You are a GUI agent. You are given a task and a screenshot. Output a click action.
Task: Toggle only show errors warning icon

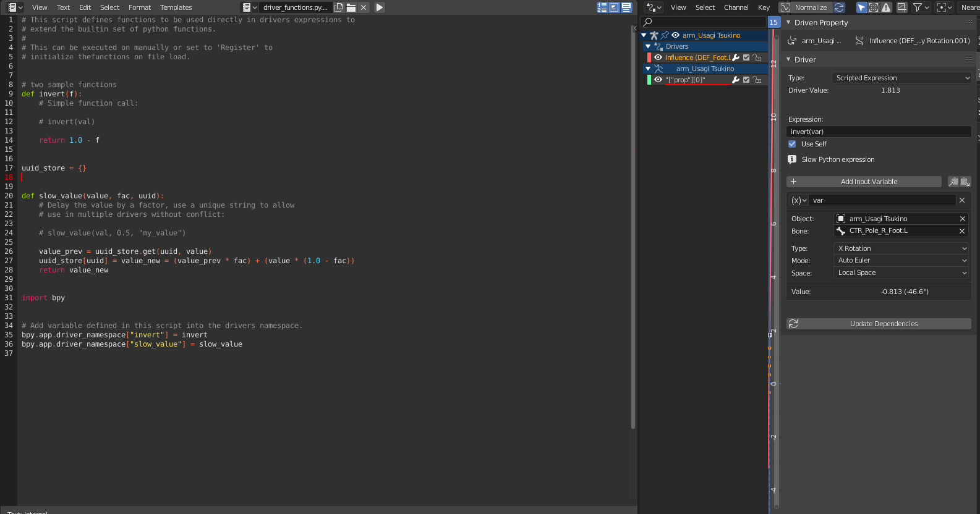click(x=886, y=7)
